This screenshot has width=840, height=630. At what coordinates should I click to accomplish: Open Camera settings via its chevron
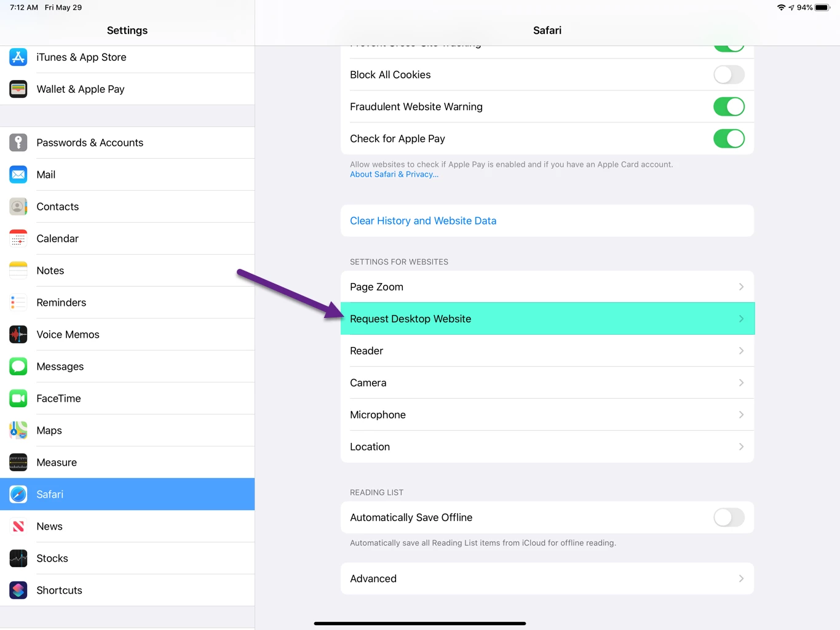741,383
